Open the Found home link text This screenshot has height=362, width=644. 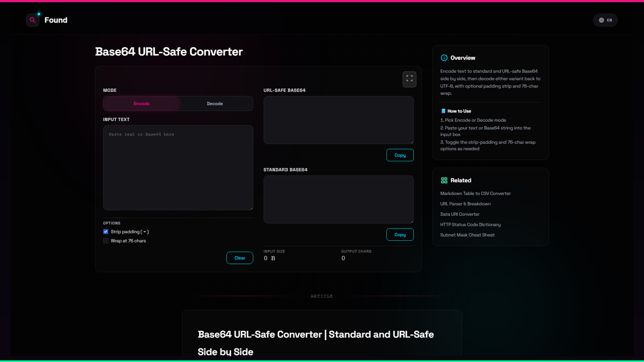(x=56, y=20)
